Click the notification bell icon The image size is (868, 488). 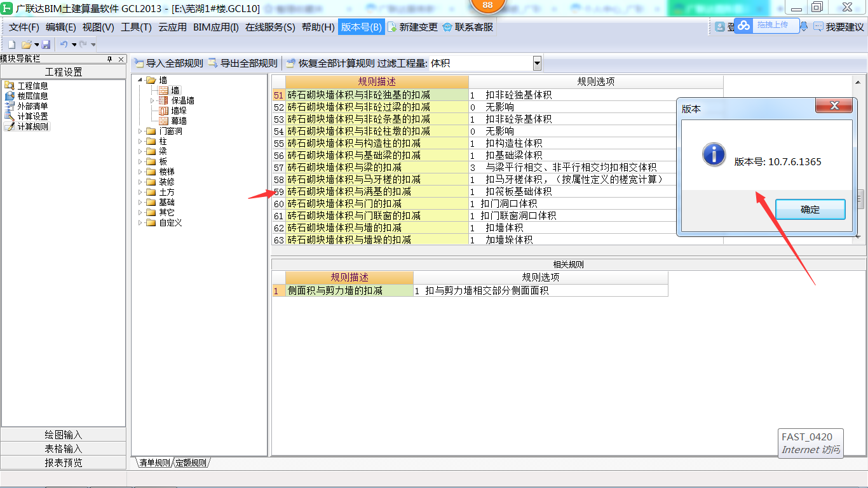coord(804,27)
